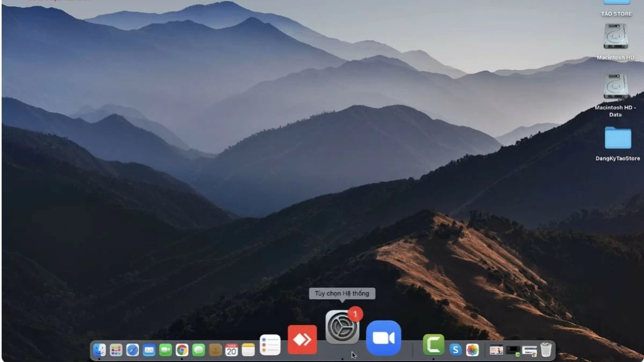Launch Safari browser
The width and height of the screenshot is (644, 362).
click(x=133, y=350)
